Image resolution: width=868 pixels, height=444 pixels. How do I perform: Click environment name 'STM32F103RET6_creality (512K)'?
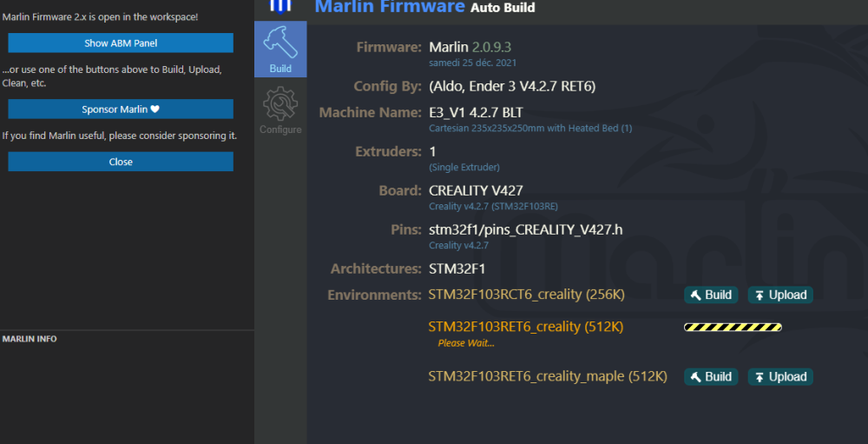(526, 327)
